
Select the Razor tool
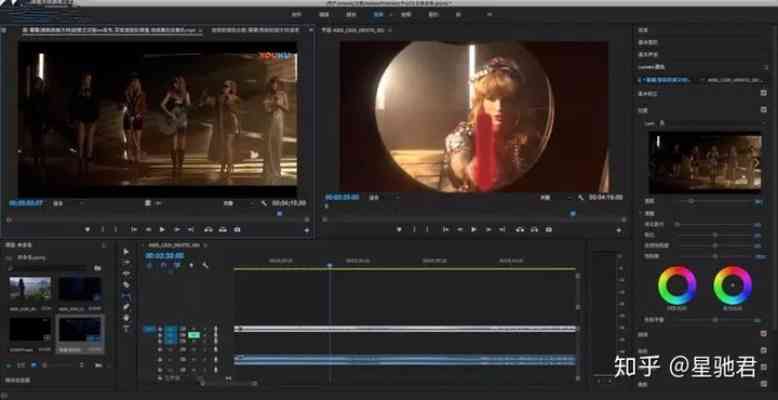click(126, 284)
